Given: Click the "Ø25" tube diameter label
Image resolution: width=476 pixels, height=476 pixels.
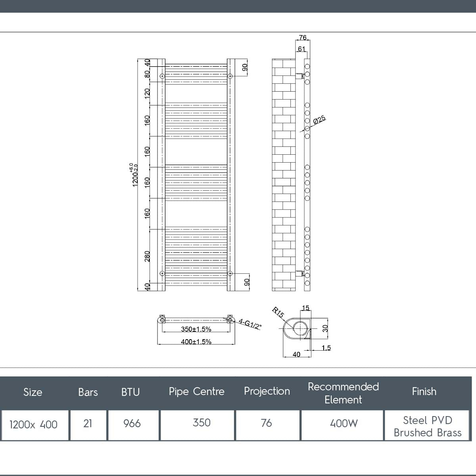Looking at the screenshot, I should (319, 120).
